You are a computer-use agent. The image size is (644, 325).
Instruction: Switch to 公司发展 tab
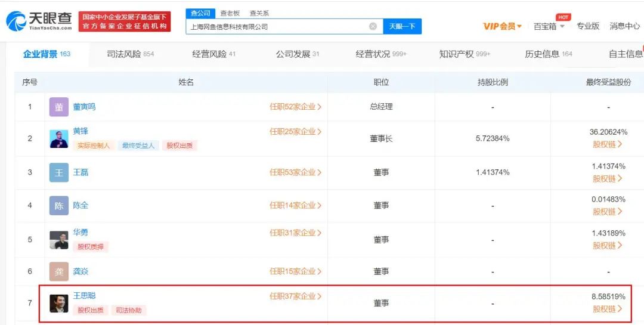pyautogui.click(x=298, y=54)
